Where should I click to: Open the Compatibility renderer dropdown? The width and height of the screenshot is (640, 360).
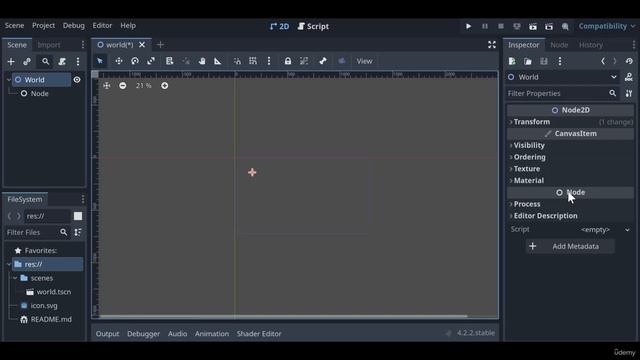pos(607,26)
